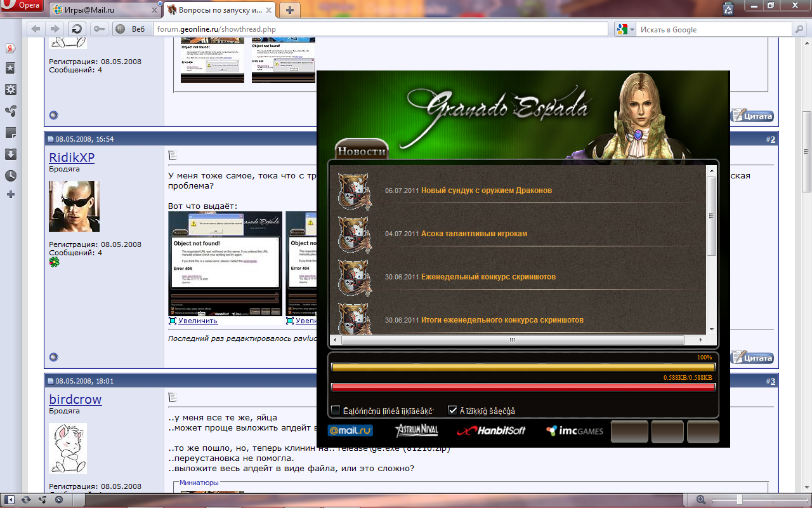Viewport: 812px width, 508px height.
Task: Click the Цитата button on RidikXP's post
Action: (753, 358)
